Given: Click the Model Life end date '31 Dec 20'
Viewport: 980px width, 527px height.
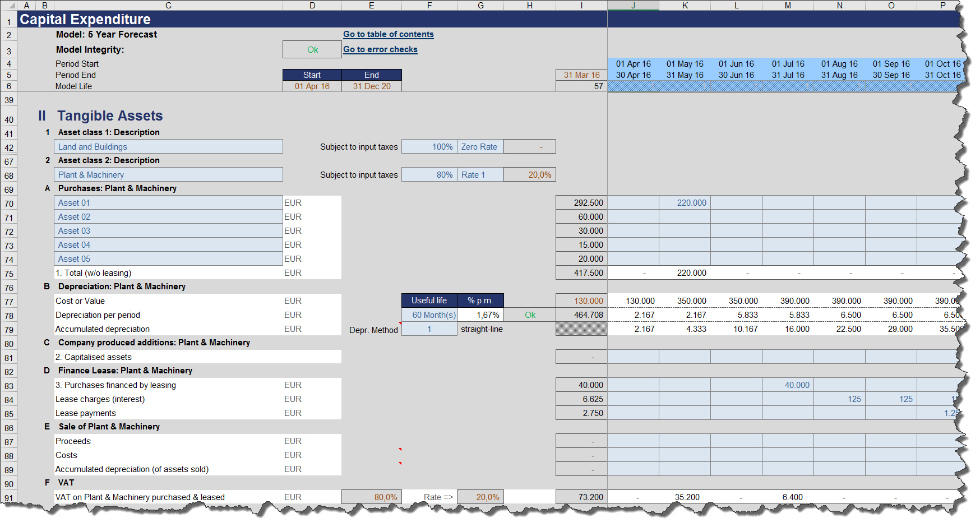Looking at the screenshot, I should coord(372,86).
